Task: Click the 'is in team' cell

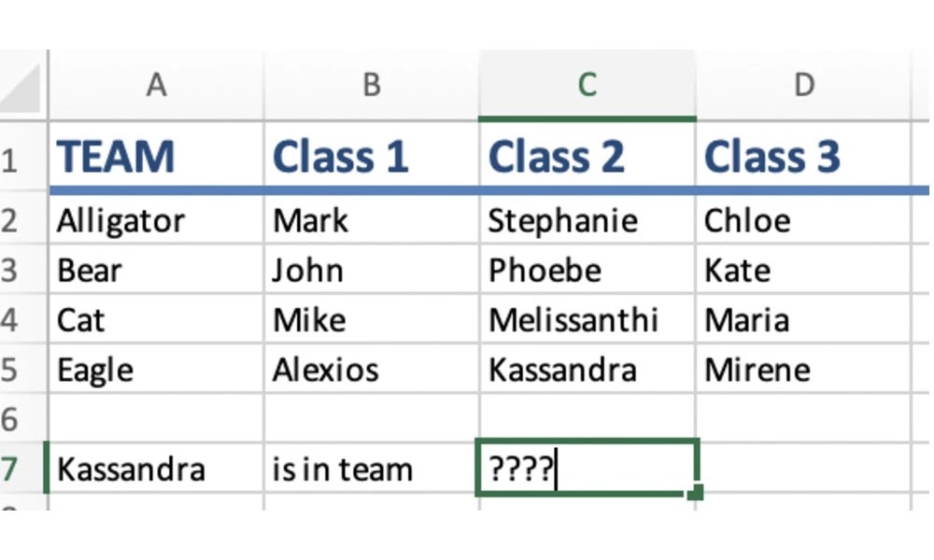Action: (371, 469)
